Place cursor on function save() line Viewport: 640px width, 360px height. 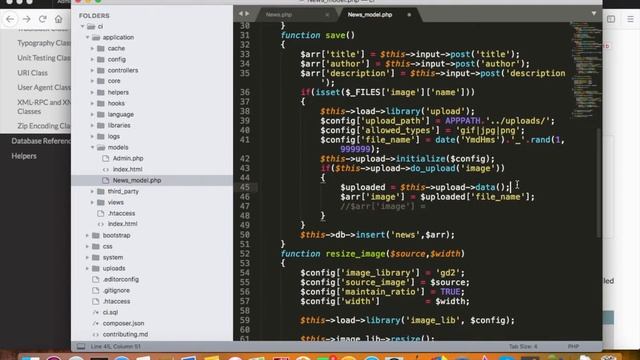point(318,35)
